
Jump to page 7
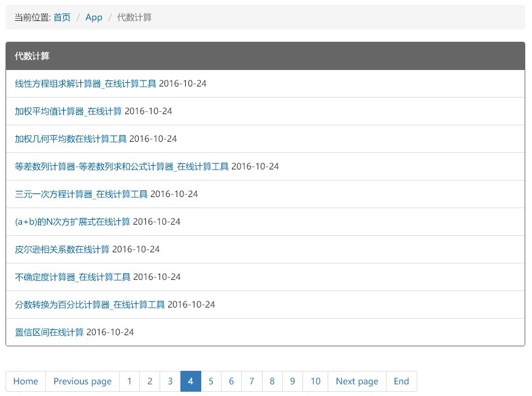(x=252, y=381)
